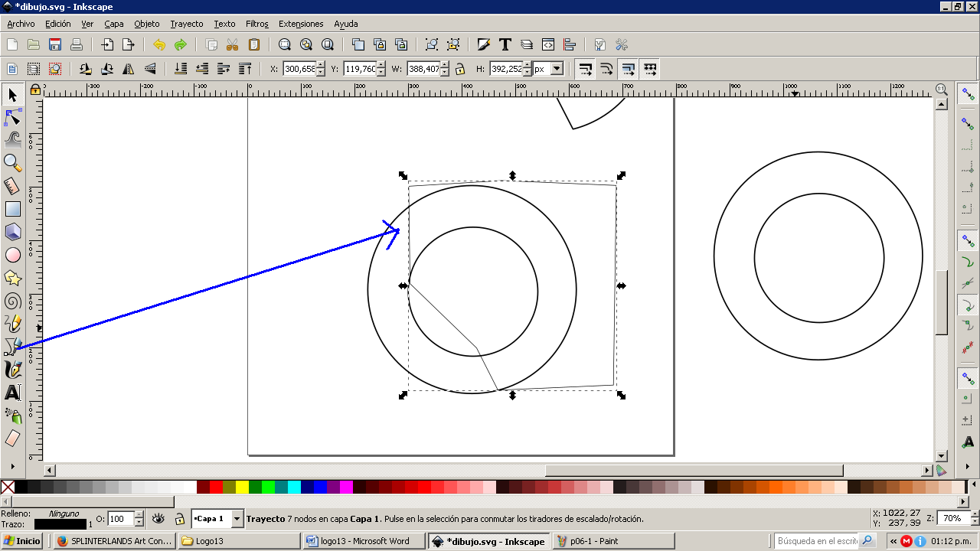Pick the spiral drawing tool
The image size is (980, 551).
[12, 301]
